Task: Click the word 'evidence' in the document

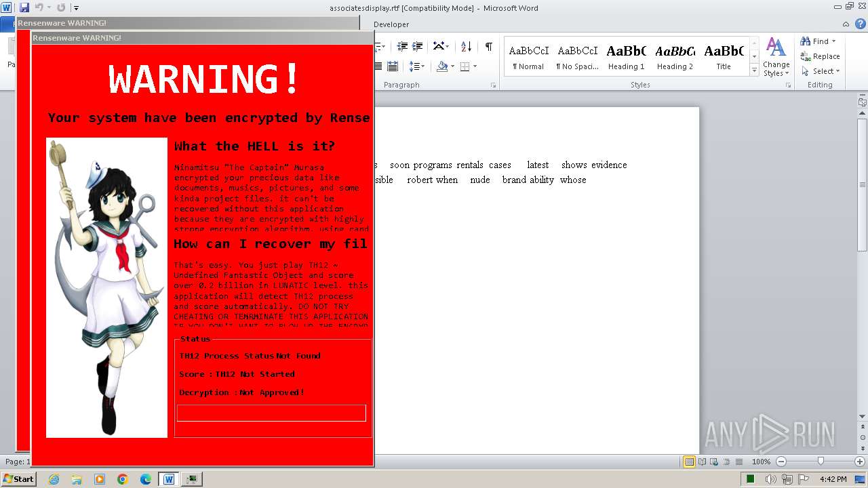Action: point(608,165)
